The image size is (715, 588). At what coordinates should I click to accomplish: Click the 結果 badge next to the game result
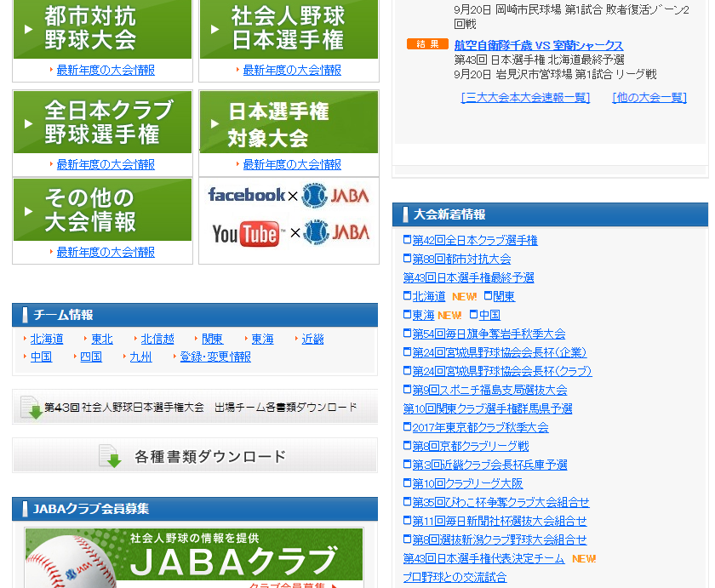426,43
